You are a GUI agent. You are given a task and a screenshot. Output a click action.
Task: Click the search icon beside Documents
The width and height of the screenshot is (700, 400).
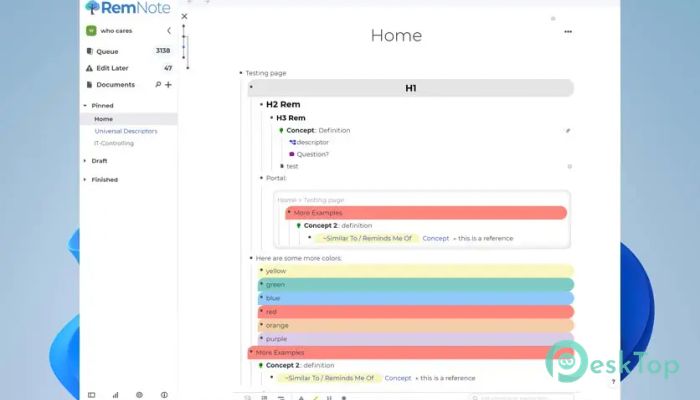158,85
